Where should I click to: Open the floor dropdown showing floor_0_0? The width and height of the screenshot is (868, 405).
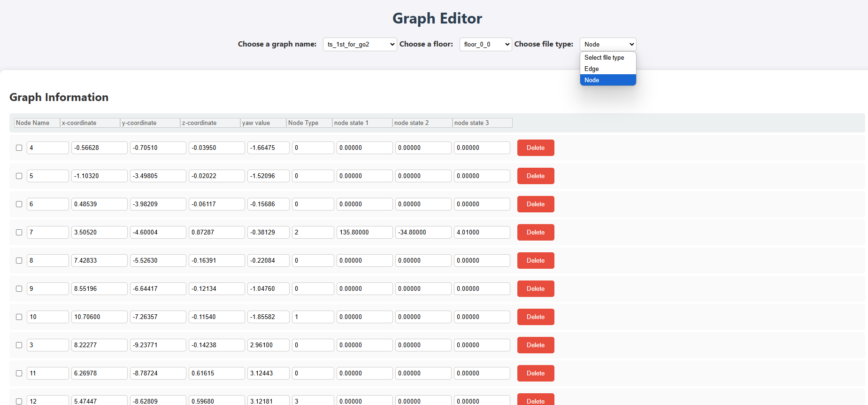click(x=485, y=44)
